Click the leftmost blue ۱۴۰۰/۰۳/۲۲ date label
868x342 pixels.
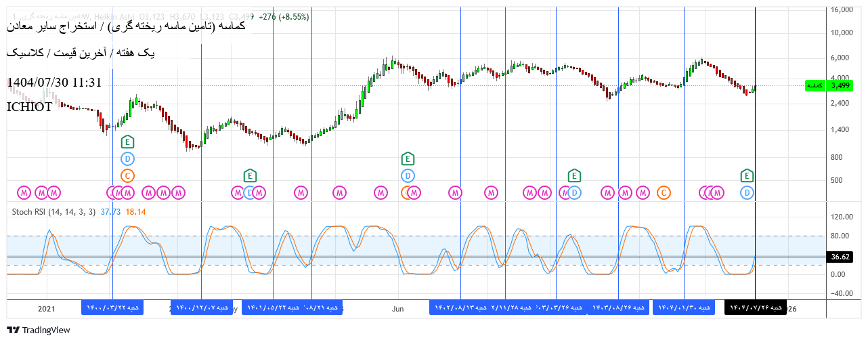[x=112, y=307]
